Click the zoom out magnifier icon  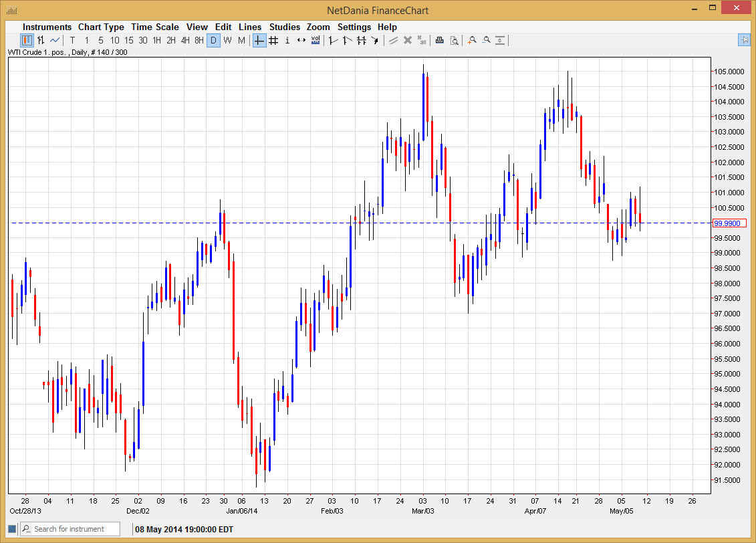(x=486, y=40)
